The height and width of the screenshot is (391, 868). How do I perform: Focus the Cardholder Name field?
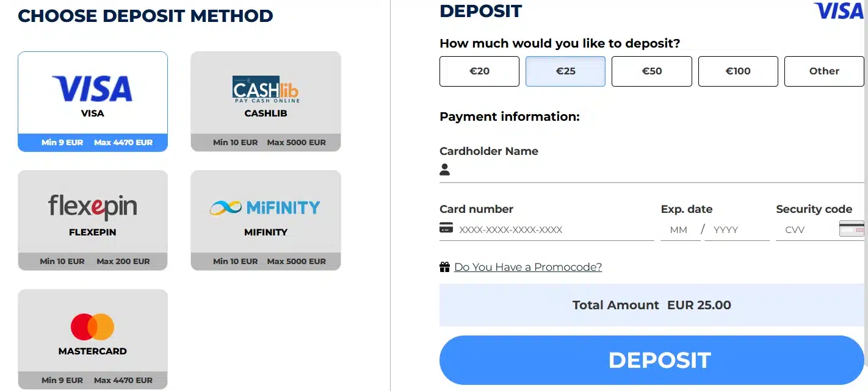coord(659,170)
